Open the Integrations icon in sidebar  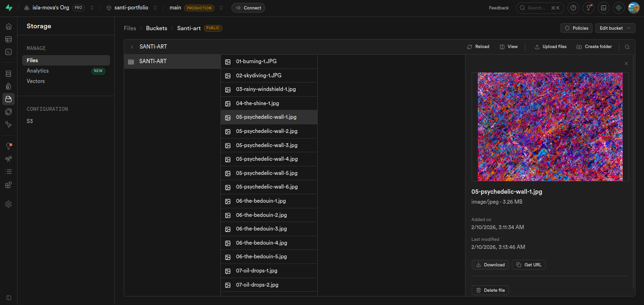pyautogui.click(x=8, y=185)
